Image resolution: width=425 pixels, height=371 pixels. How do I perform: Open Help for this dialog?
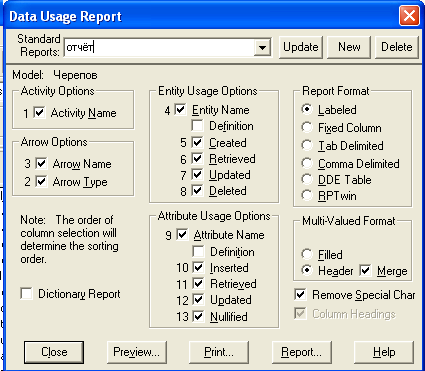[x=384, y=352]
